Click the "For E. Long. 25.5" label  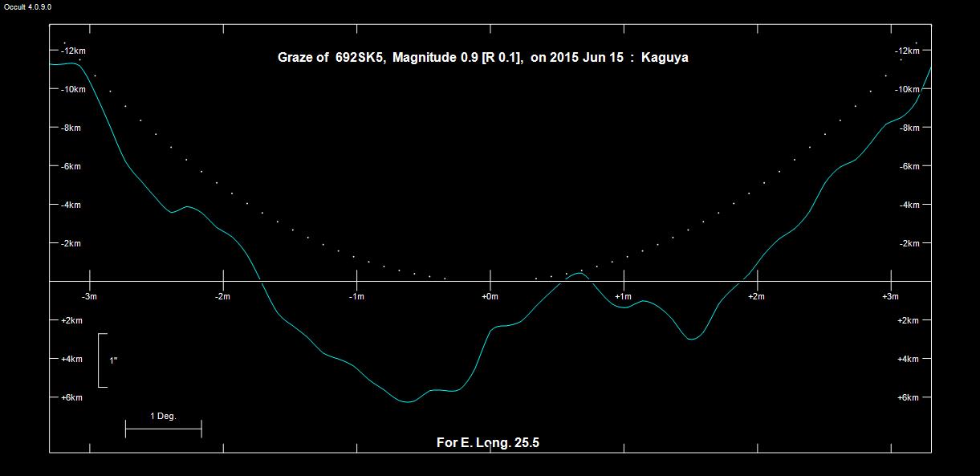[x=488, y=443]
